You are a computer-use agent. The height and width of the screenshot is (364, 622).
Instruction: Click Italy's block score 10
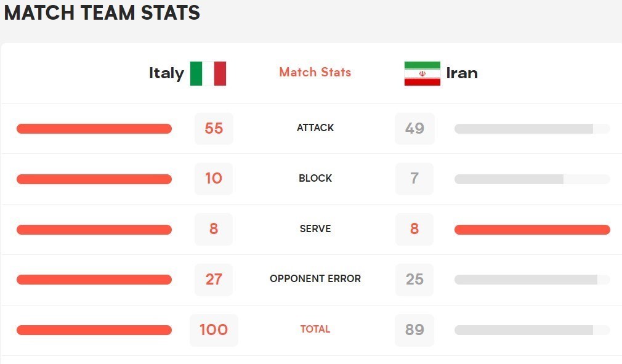[x=214, y=179]
